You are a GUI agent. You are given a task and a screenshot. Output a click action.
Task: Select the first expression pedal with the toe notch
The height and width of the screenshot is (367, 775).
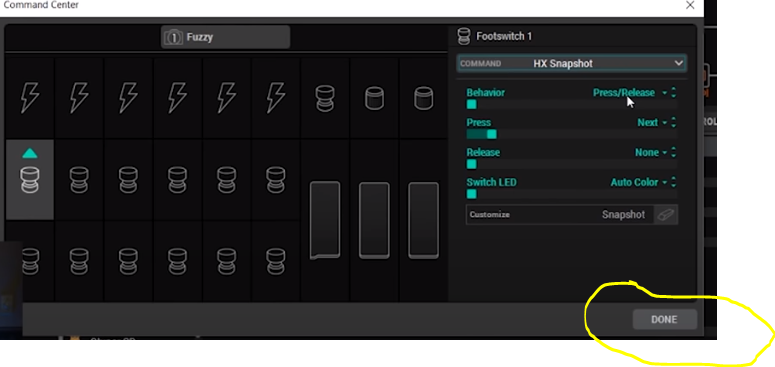325,220
